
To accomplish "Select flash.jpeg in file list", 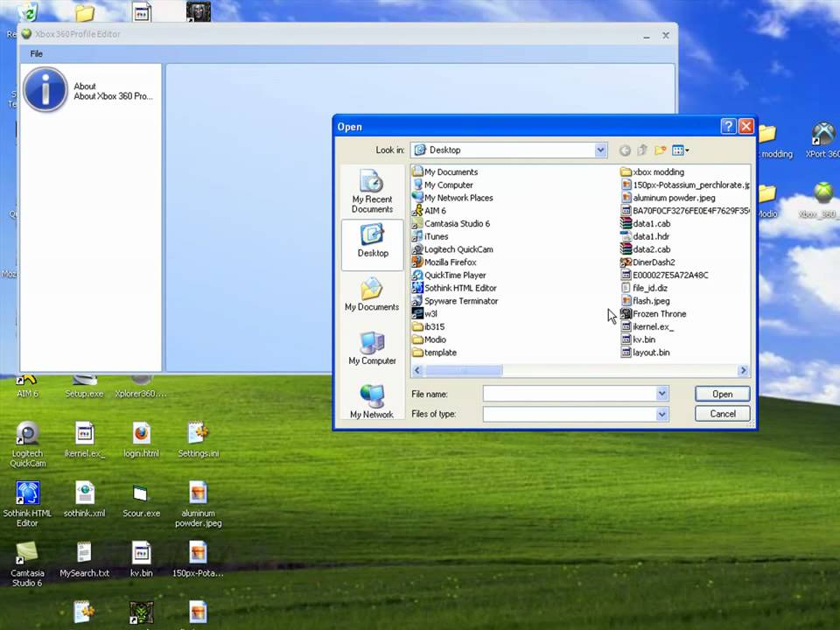I will pyautogui.click(x=645, y=300).
